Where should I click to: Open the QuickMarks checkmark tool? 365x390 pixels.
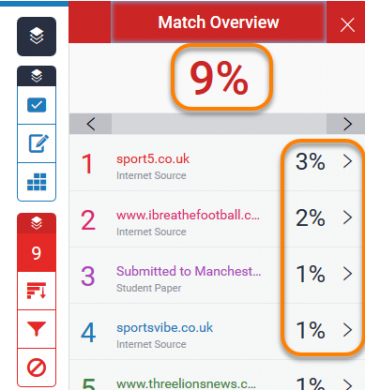click(x=36, y=105)
